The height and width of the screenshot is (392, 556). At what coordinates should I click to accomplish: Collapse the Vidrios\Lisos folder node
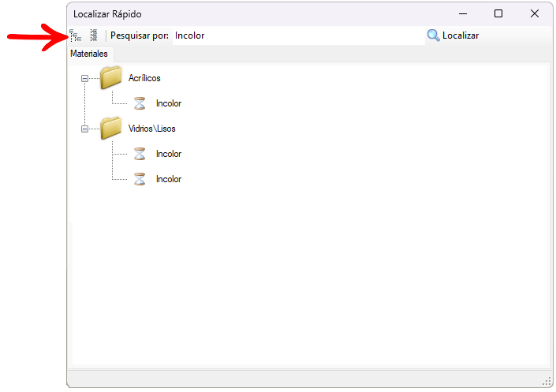point(84,129)
